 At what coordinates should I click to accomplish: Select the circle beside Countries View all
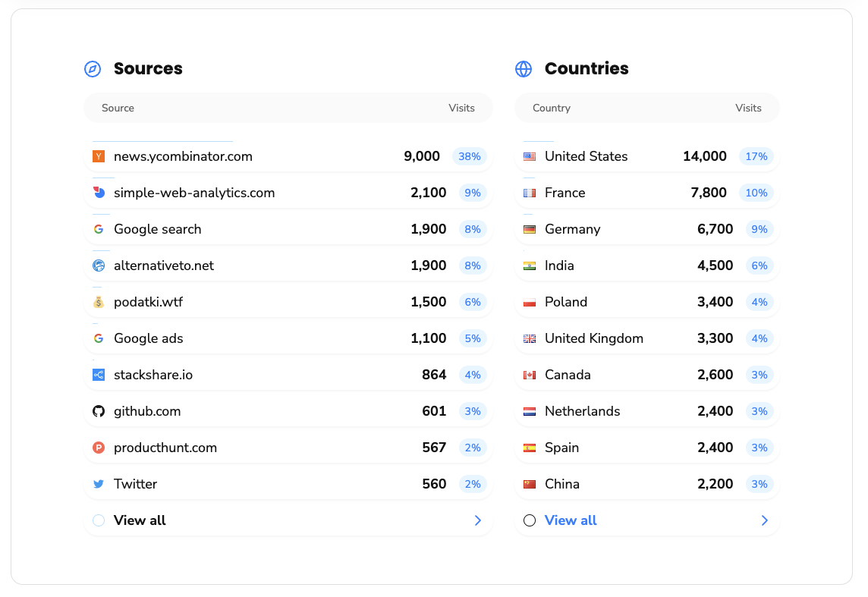click(530, 520)
